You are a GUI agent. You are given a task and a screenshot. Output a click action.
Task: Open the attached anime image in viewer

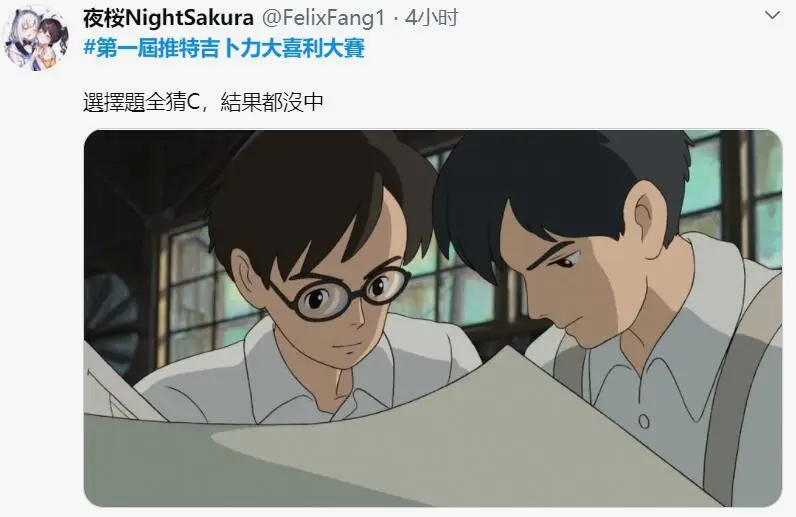coord(433,318)
